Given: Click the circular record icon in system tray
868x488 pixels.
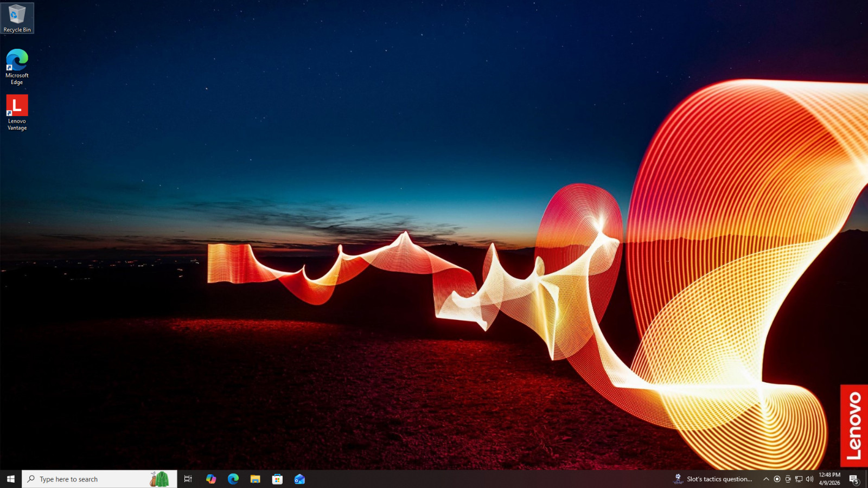Looking at the screenshot, I should pos(777,479).
